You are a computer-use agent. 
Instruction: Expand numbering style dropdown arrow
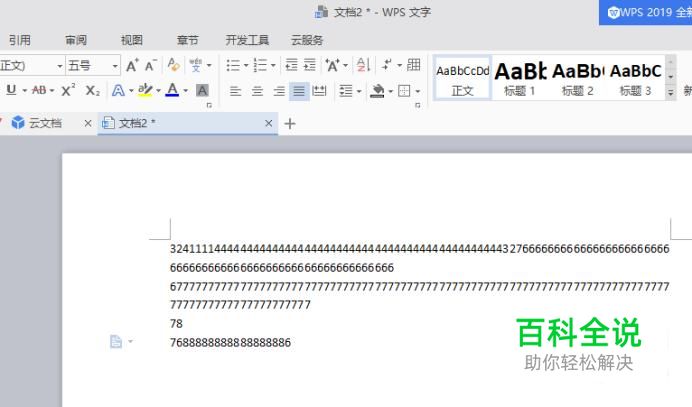coord(273,66)
